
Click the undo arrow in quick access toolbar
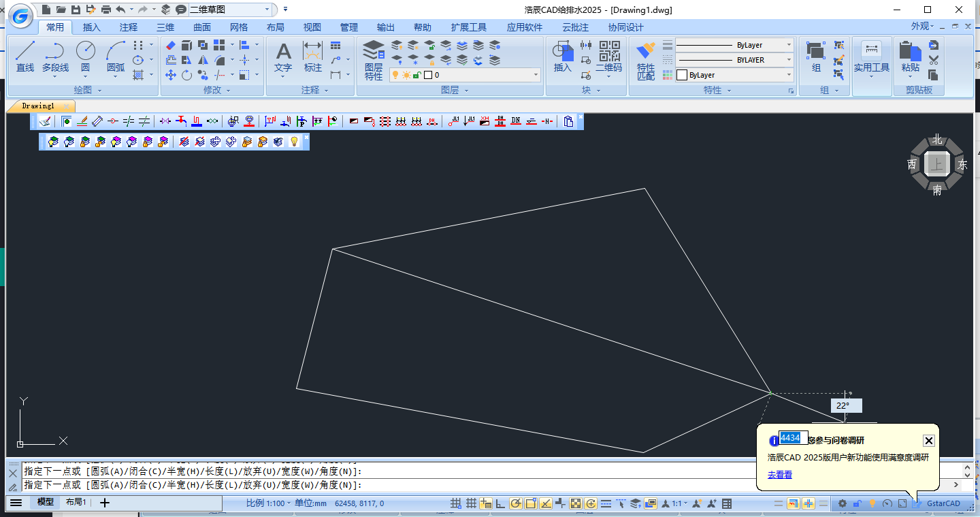tap(120, 10)
